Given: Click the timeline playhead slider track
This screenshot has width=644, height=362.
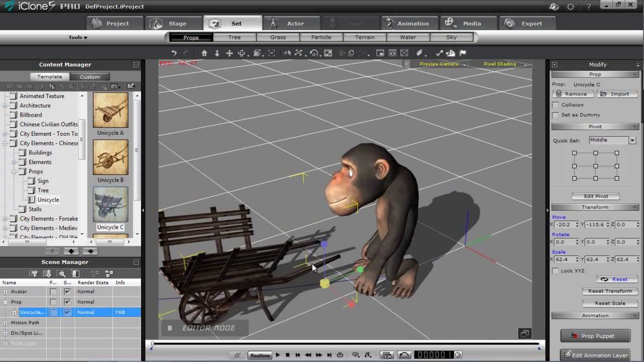Looking at the screenshot, I should tap(346, 345).
